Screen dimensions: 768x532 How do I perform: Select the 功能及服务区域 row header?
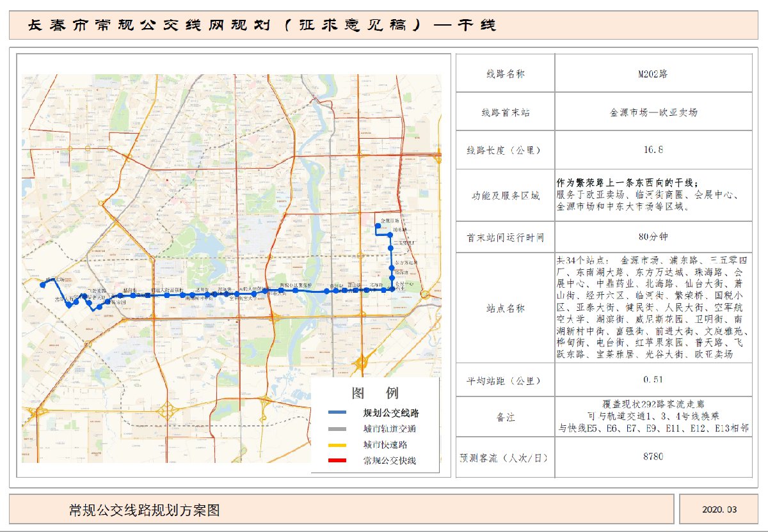(x=506, y=195)
